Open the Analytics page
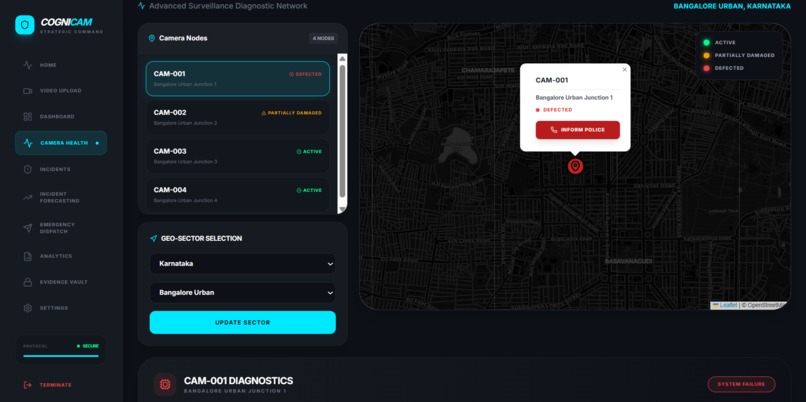The image size is (806, 402). [61, 256]
